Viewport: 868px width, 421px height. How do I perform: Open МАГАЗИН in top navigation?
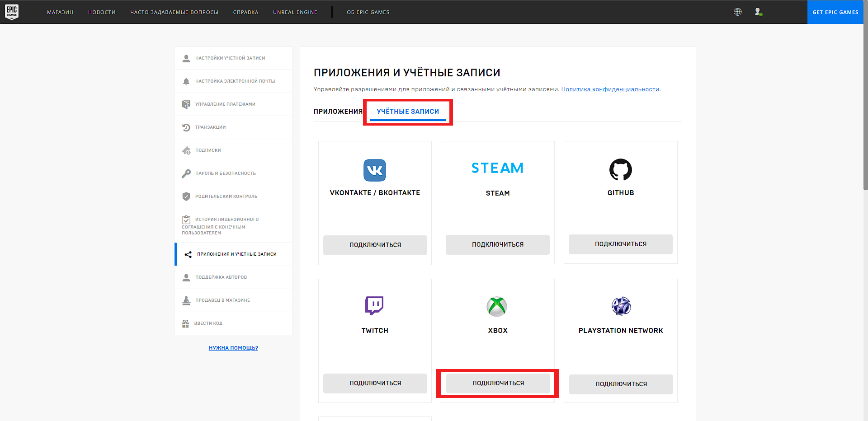[60, 12]
